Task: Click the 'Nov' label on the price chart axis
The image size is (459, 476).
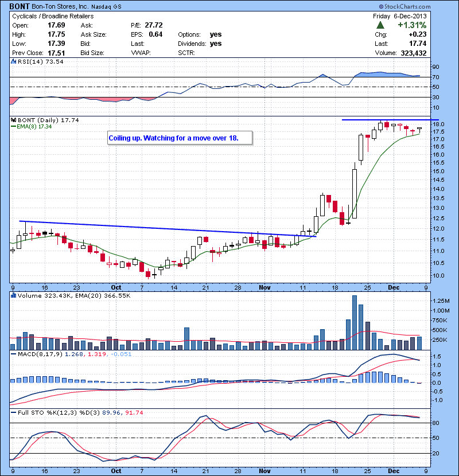Action: 264,287
